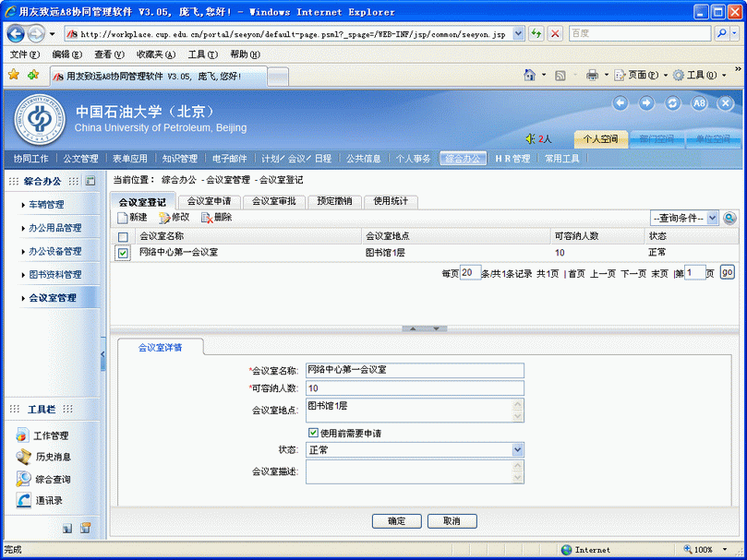The image size is (747, 560).
Task: Open the 公文管理 menu item
Action: [x=80, y=159]
